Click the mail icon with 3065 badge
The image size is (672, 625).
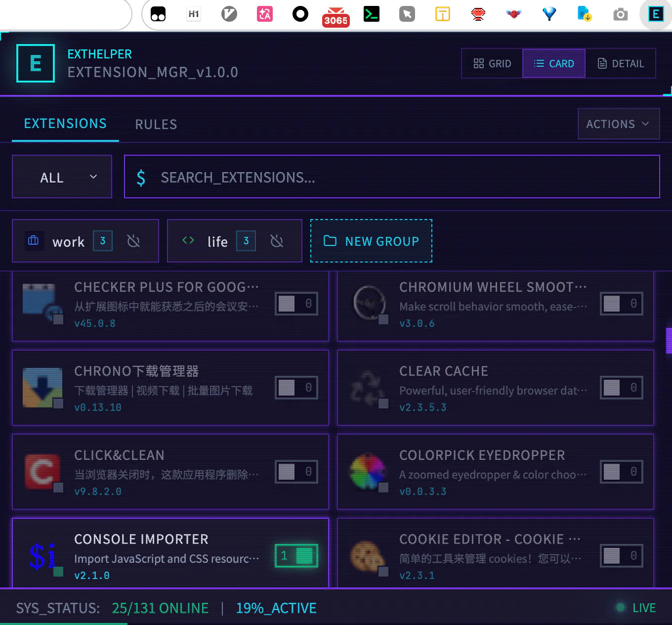pyautogui.click(x=336, y=16)
